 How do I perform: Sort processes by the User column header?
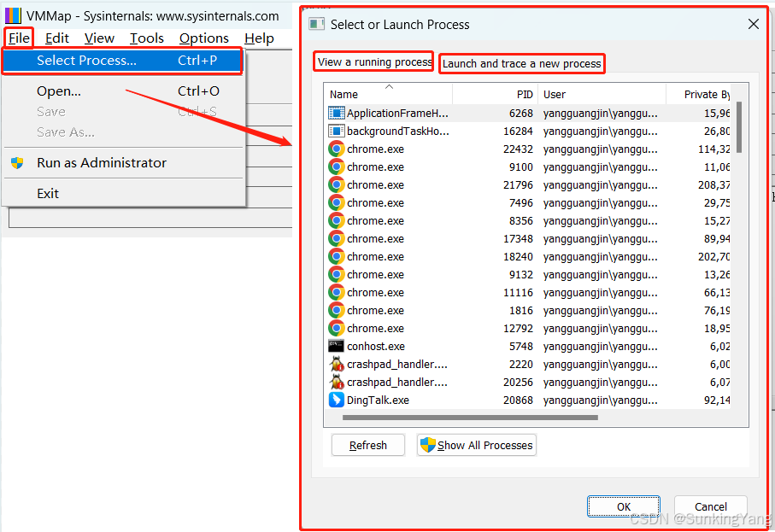[602, 94]
